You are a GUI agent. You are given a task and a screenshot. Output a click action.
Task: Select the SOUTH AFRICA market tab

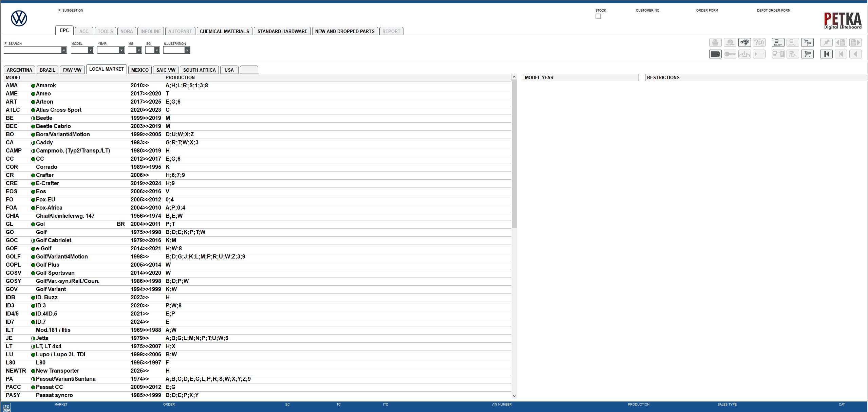(199, 70)
